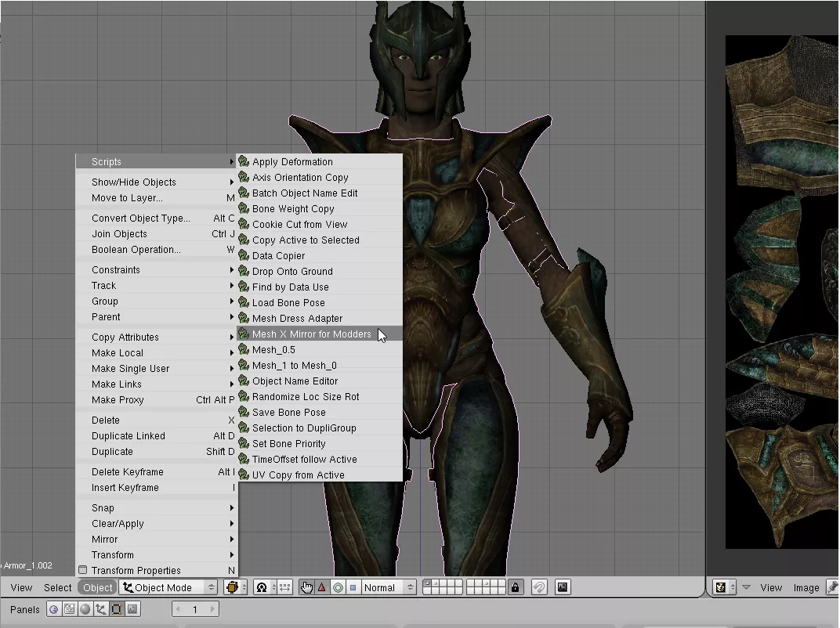This screenshot has width=840, height=628.
Task: Open the UV/Image editor window type selector
Action: tap(725, 587)
